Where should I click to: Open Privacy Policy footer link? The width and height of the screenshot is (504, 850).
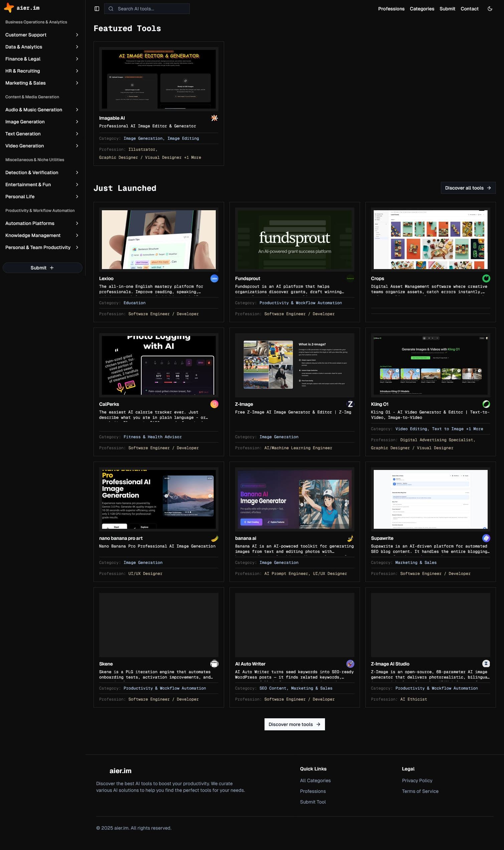click(417, 781)
